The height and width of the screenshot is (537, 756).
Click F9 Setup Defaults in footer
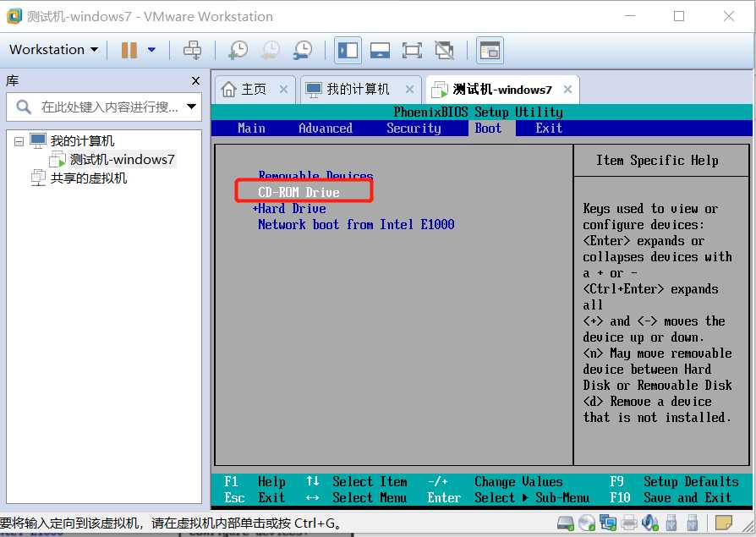674,481
